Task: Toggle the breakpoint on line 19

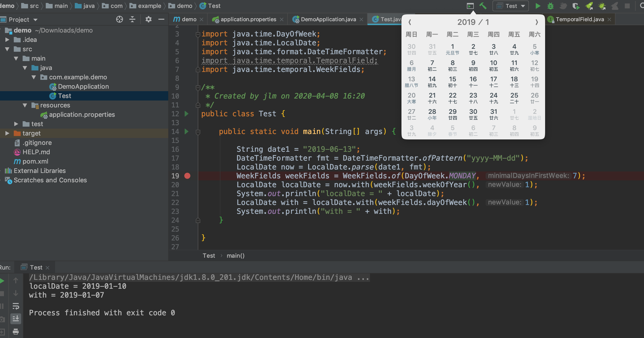Action: click(x=187, y=176)
